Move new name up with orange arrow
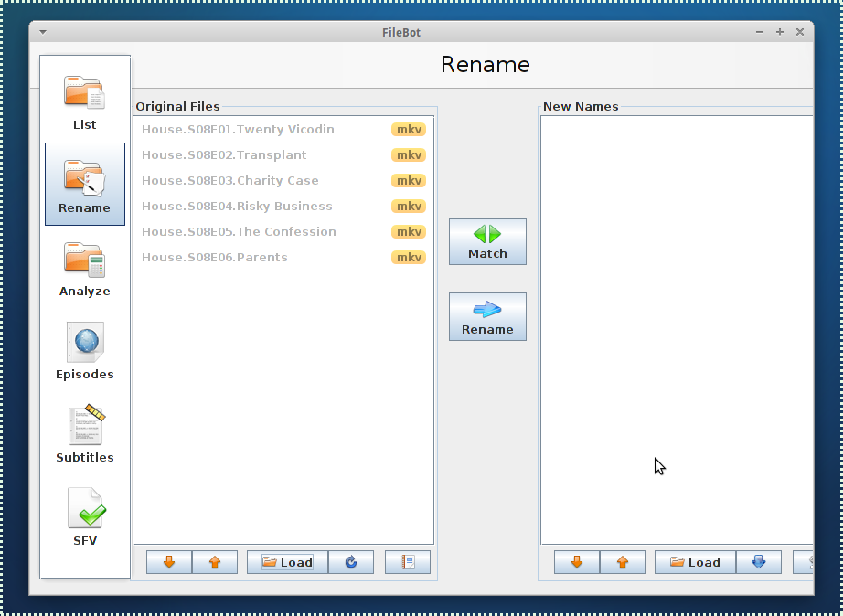The width and height of the screenshot is (843, 616). 623,562
